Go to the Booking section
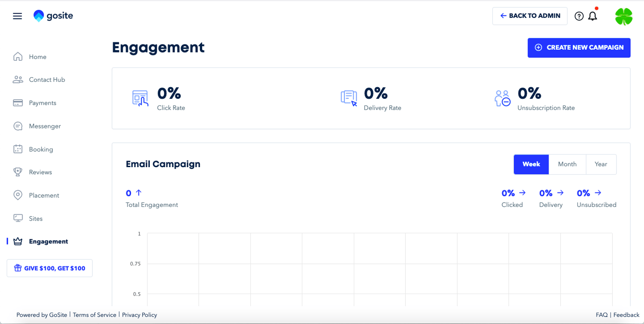The image size is (644, 324). [41, 149]
